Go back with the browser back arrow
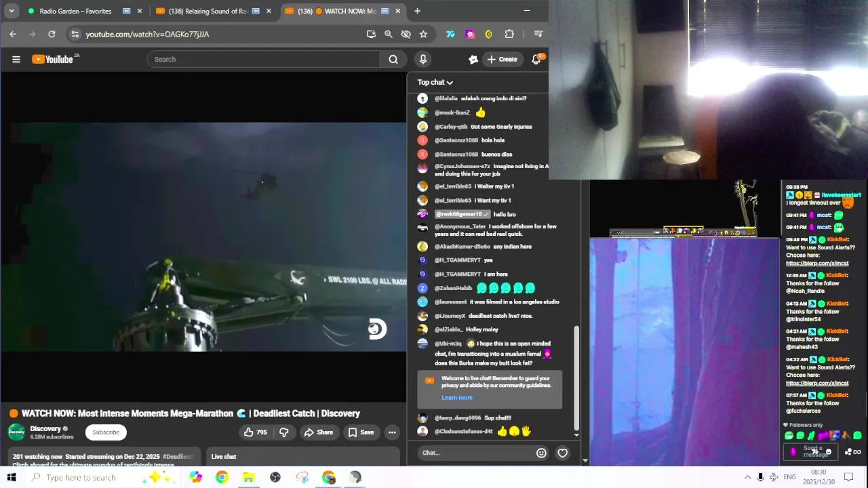 [x=13, y=34]
